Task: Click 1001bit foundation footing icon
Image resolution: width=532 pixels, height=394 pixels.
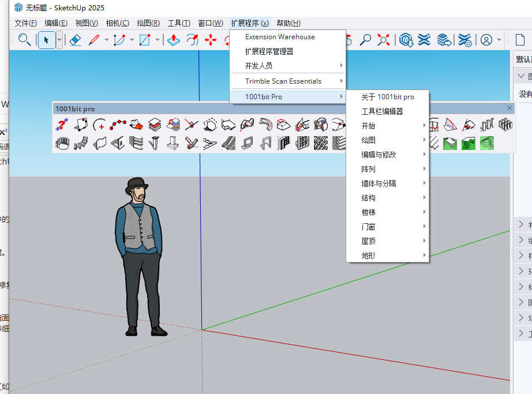Action: 173,144
